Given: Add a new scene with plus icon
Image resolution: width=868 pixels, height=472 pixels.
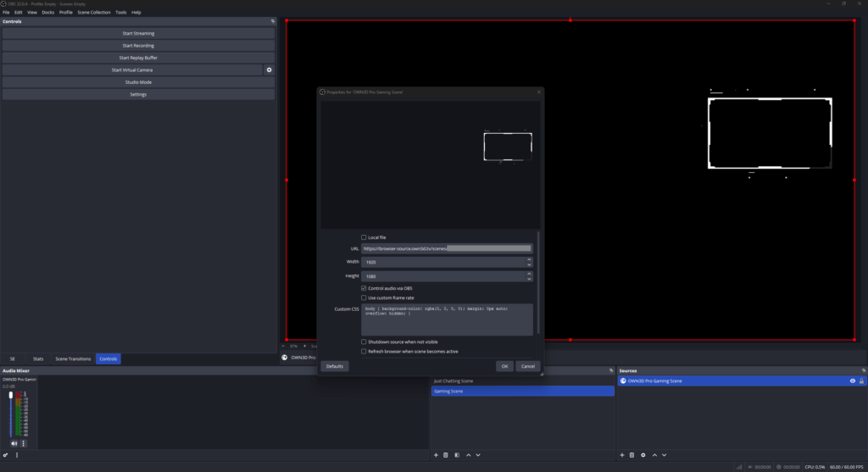Looking at the screenshot, I should [437, 455].
